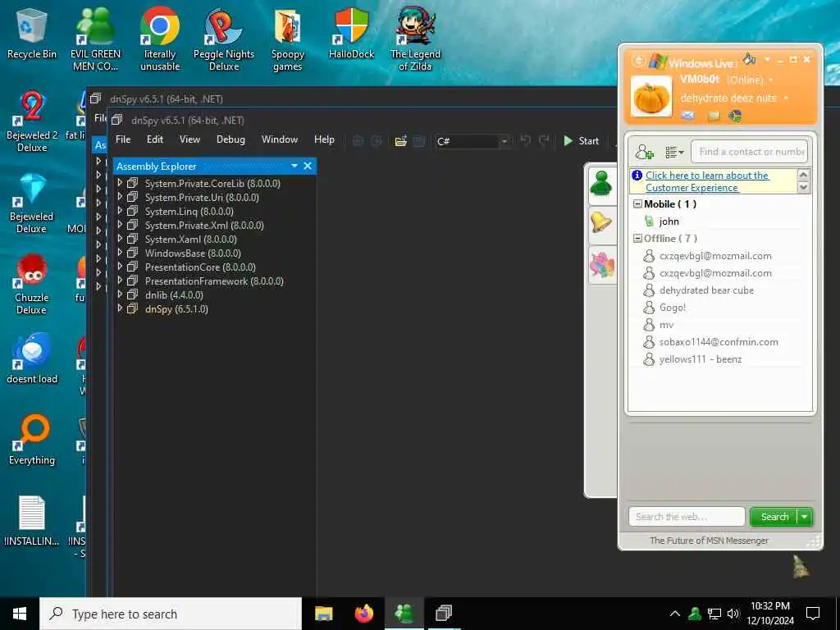
Task: Open the Help menu in dnSpy
Action: [x=324, y=139]
